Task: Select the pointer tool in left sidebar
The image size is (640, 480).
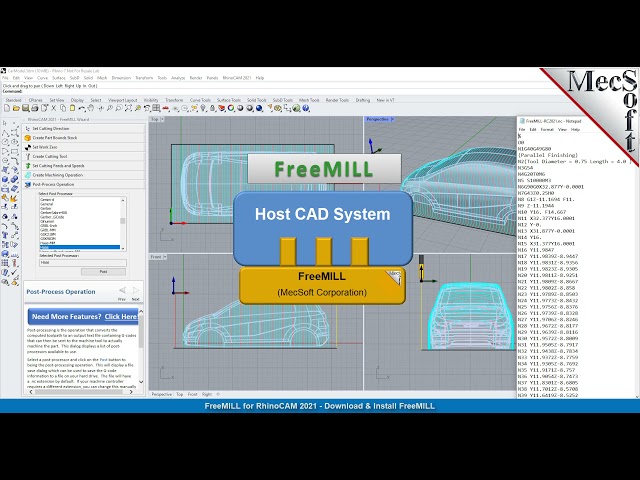Action: (x=4, y=123)
